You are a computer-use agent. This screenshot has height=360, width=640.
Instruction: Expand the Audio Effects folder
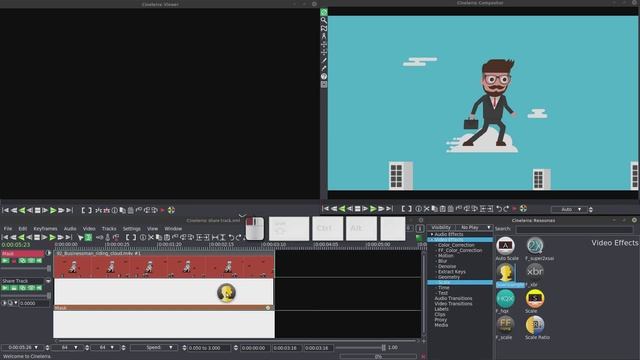tap(432, 234)
